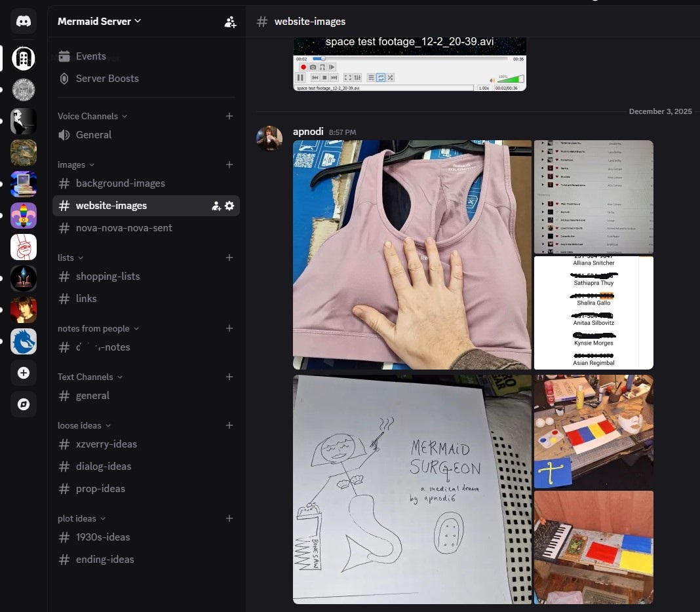Switch to the blue dragon server
The height and width of the screenshot is (612, 700).
(x=24, y=341)
